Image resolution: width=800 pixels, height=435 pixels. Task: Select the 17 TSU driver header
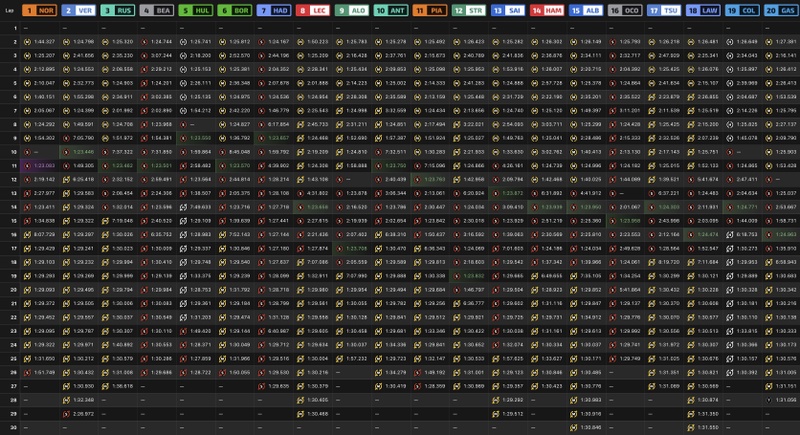pos(664,10)
